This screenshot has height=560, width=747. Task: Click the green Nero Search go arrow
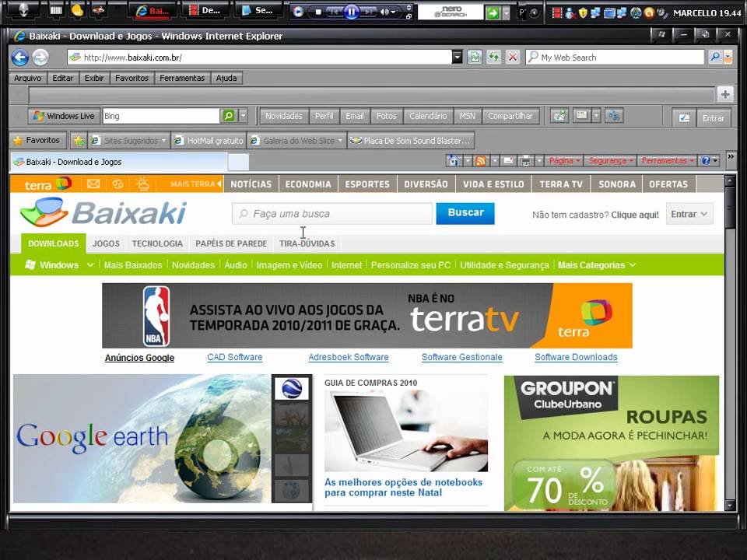click(x=493, y=13)
